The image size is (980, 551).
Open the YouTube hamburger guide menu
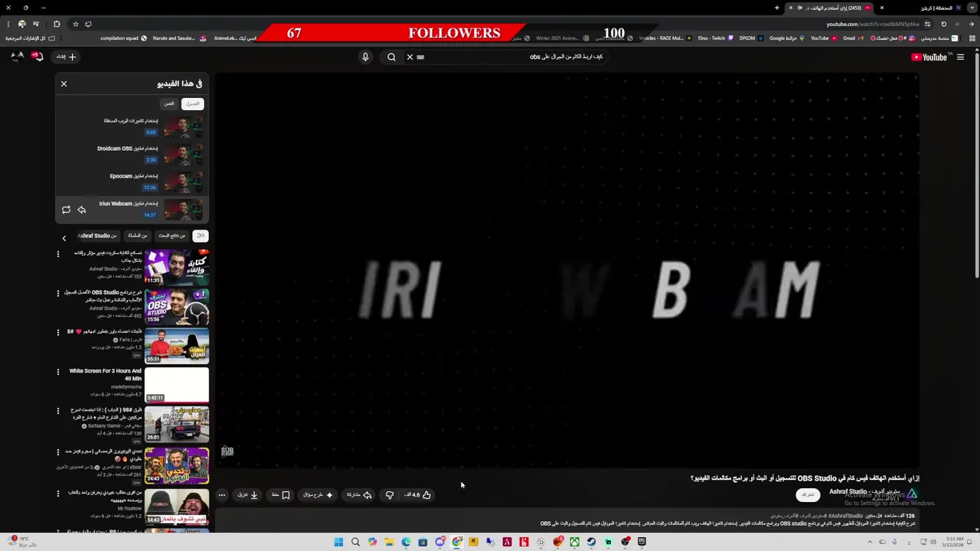(x=960, y=57)
